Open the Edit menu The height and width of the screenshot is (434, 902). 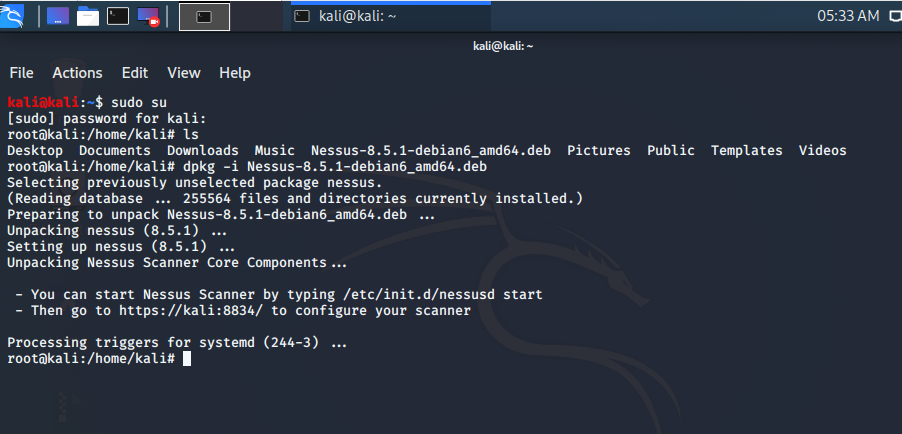135,73
